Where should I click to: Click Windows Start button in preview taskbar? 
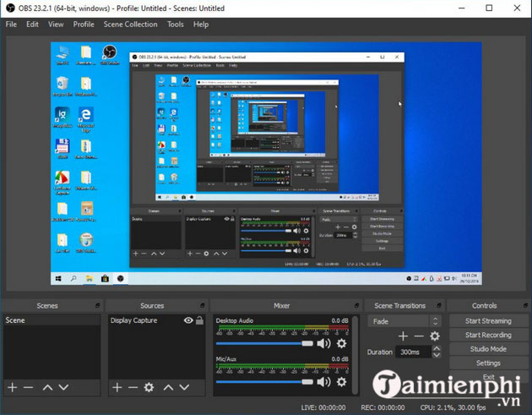[58, 278]
